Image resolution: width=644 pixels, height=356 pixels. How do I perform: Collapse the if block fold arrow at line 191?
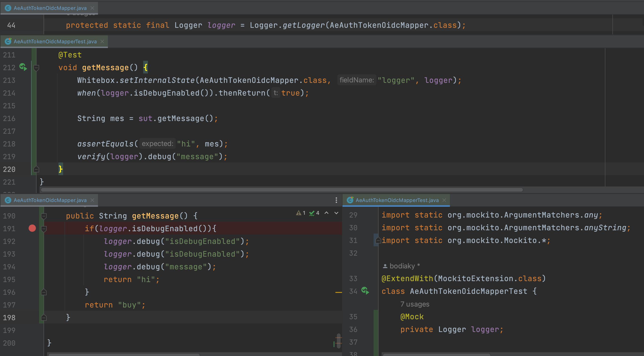click(44, 228)
